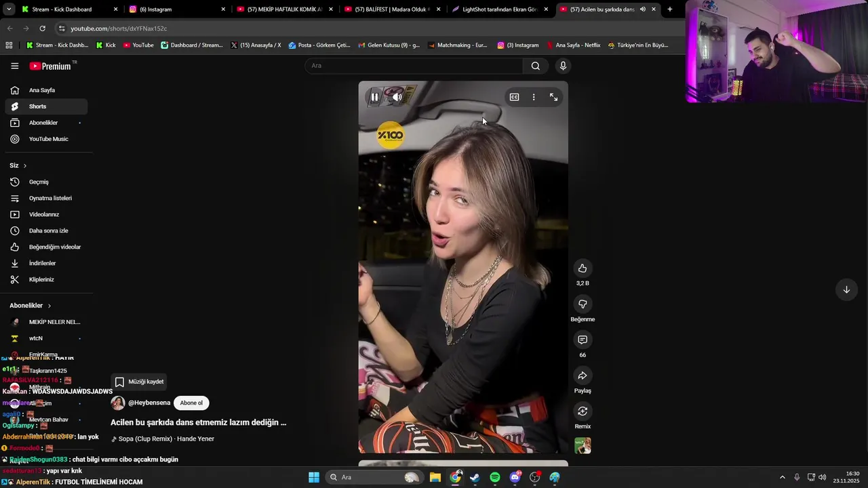The height and width of the screenshot is (488, 868).
Task: Open the Ana Sayfa - Netflix bookmark
Action: click(x=573, y=45)
